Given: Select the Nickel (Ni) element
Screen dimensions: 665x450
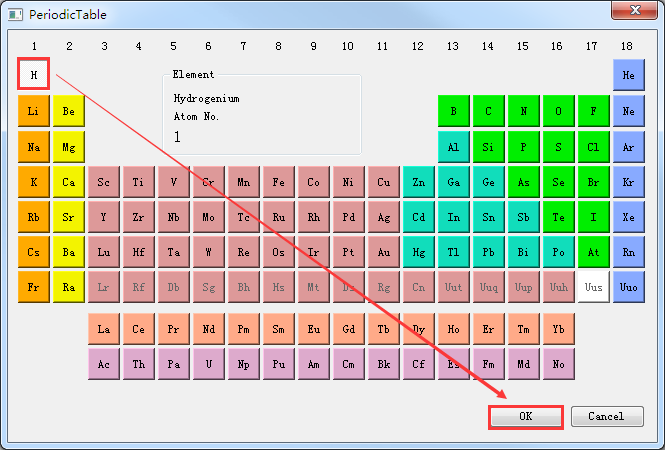Looking at the screenshot, I should pos(349,182).
